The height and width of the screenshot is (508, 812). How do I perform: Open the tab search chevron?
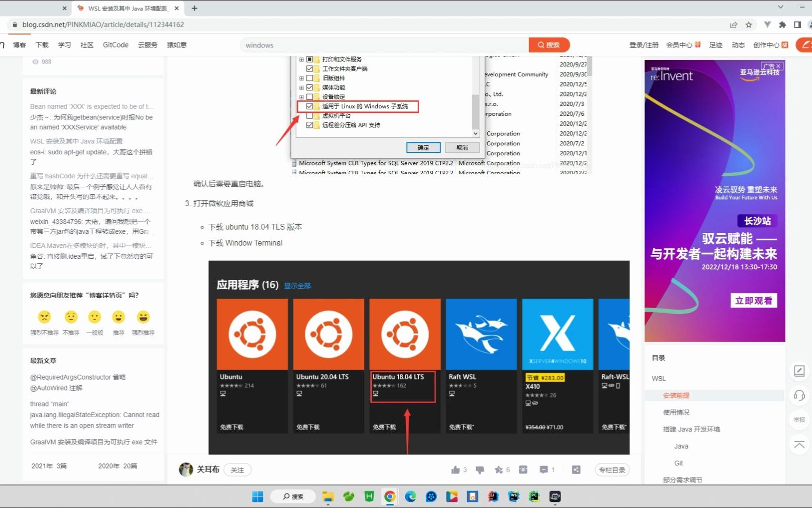781,7
